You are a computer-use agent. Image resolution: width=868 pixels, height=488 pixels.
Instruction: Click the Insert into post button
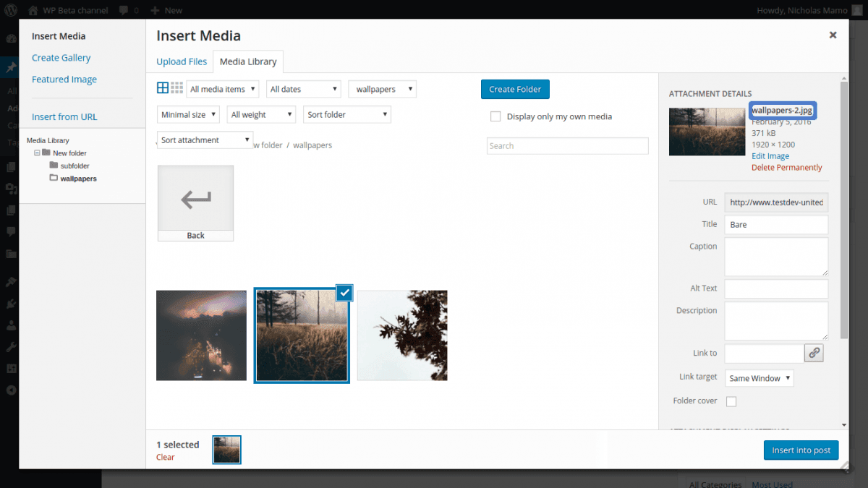801,450
